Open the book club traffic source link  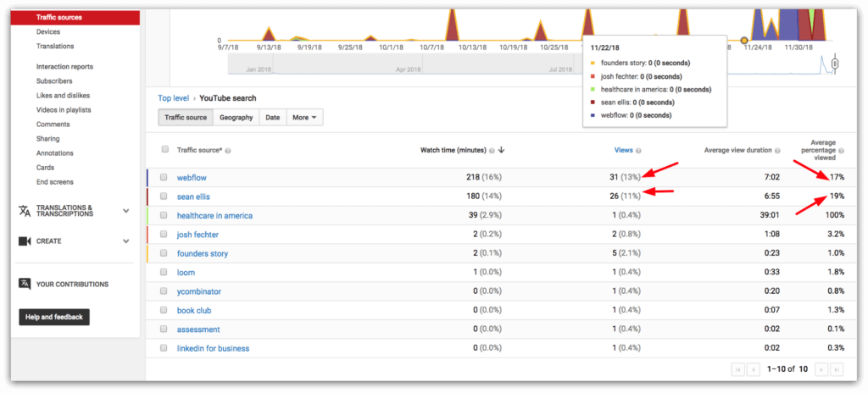pyautogui.click(x=194, y=311)
